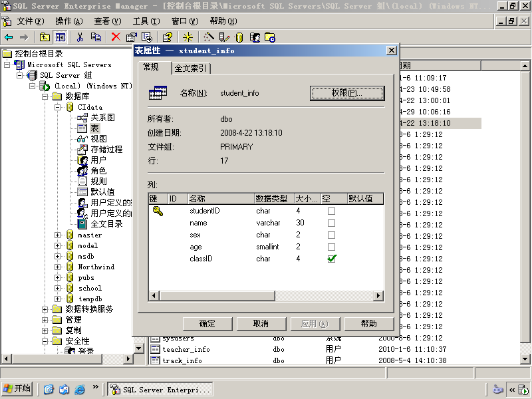This screenshot has height=399, width=532.
Task: Click the tree pane horizontal scrollbar thumb
Action: [x=57, y=358]
